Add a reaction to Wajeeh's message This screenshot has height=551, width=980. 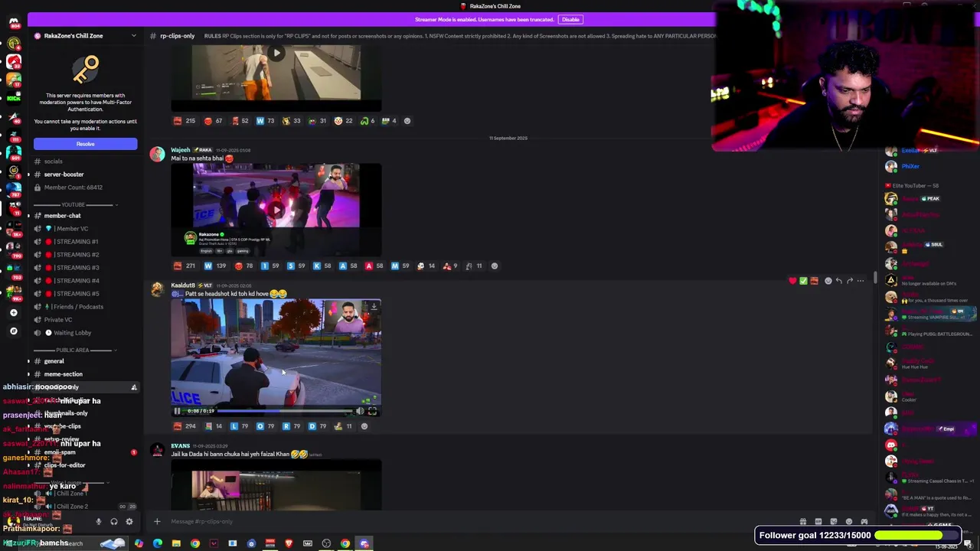[495, 266]
